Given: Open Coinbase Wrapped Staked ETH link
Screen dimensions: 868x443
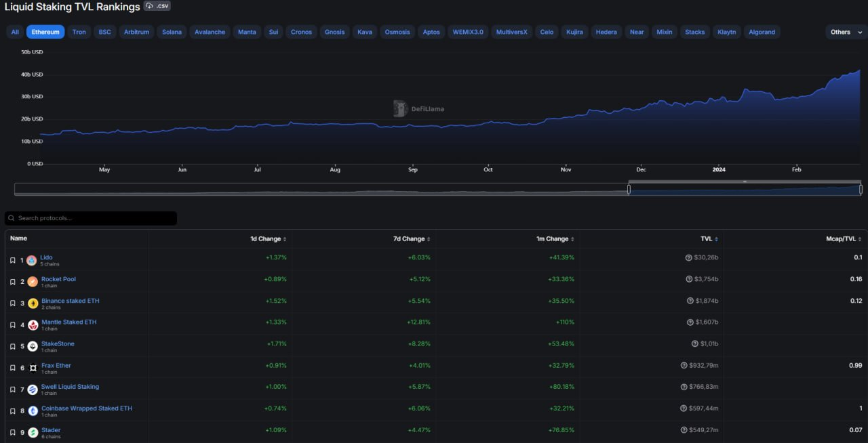Looking at the screenshot, I should 87,408.
